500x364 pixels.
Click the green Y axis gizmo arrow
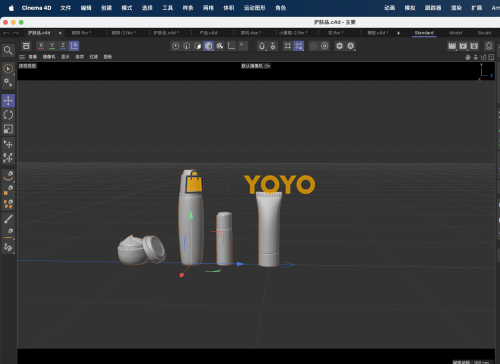point(191,215)
